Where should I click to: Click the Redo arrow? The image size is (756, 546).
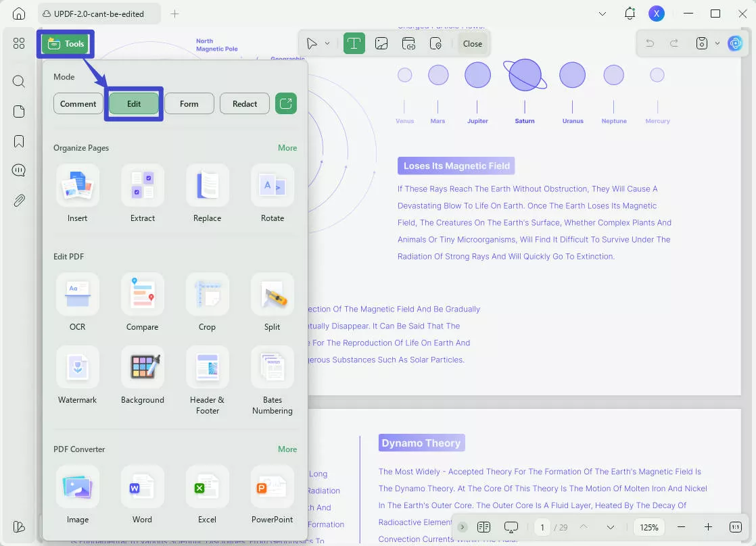click(674, 43)
